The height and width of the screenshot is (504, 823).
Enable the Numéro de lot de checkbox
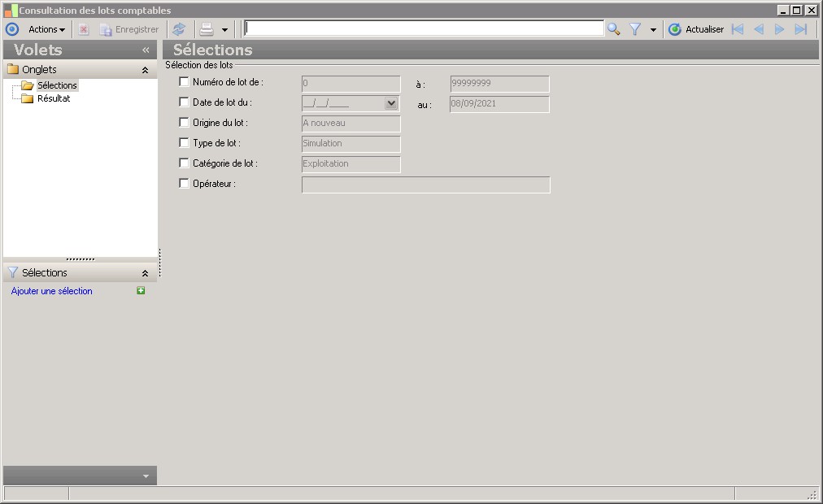pyautogui.click(x=184, y=82)
